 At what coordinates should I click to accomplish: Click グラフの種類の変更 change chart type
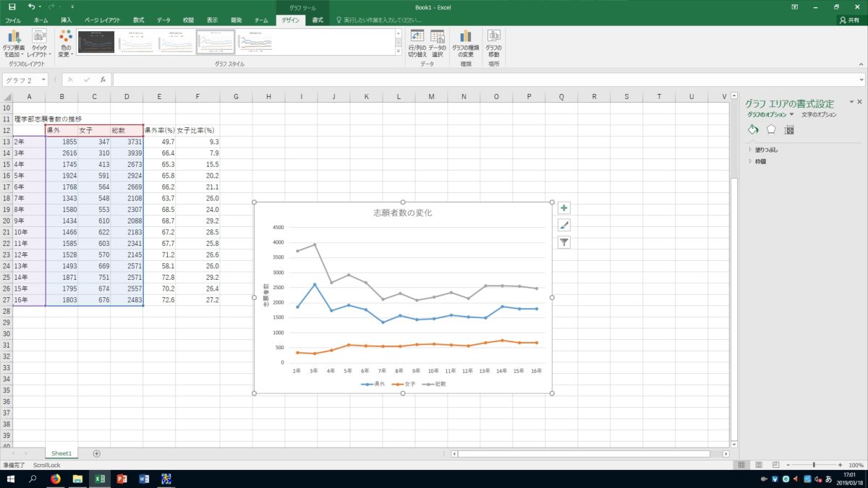coord(467,43)
